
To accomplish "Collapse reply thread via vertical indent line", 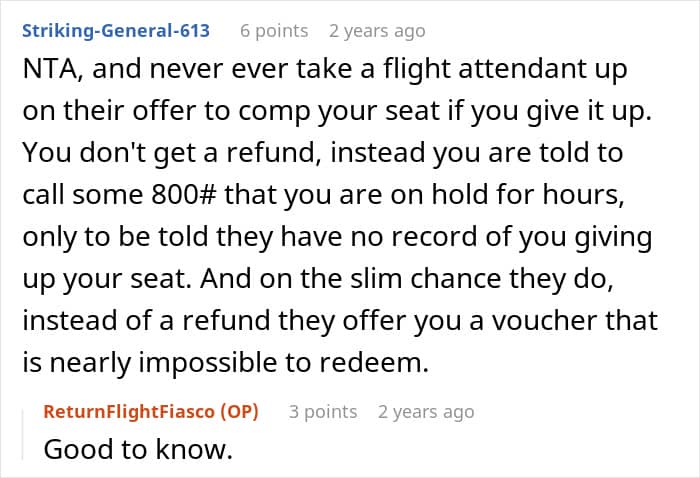I will 23,435.
